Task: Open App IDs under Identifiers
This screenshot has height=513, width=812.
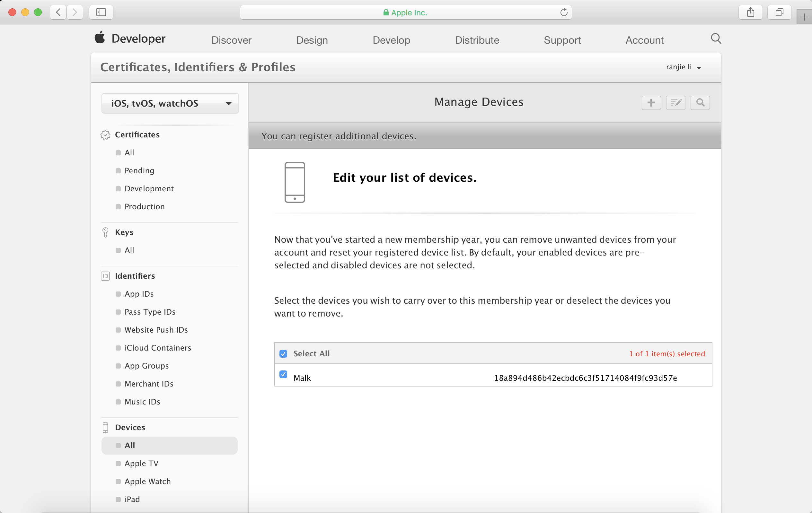Action: pyautogui.click(x=139, y=294)
